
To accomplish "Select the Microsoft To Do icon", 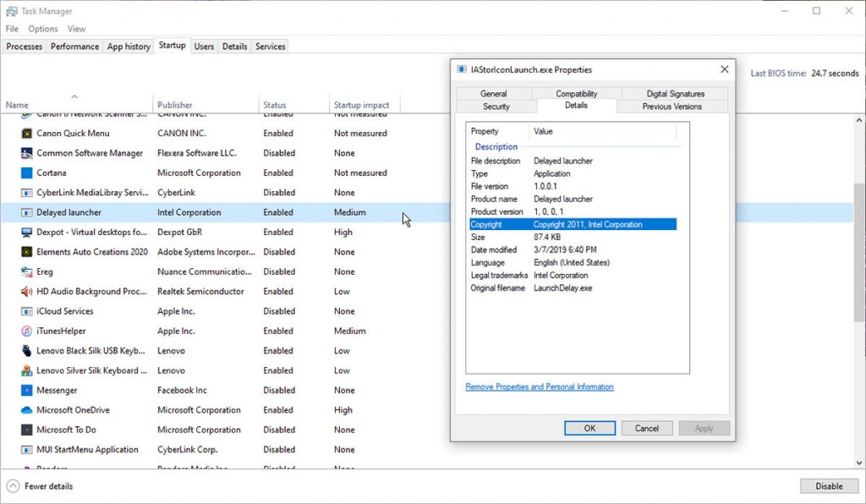I will [27, 430].
